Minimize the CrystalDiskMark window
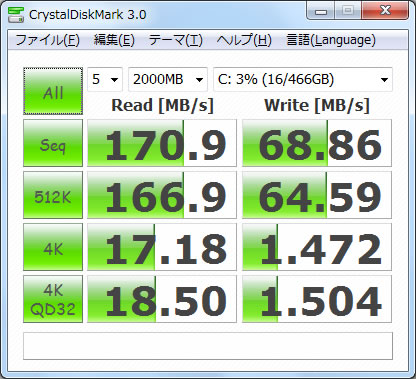Viewport: 416px width, 379px height. pos(321,12)
